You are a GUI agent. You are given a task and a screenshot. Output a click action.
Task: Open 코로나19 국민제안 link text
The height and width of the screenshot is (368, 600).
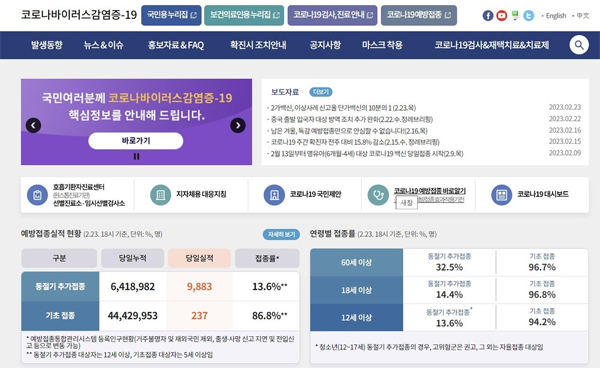315,194
